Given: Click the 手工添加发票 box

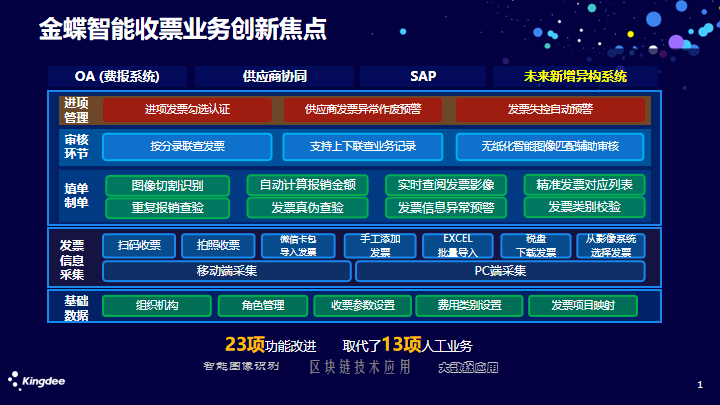Looking at the screenshot, I should [x=380, y=246].
